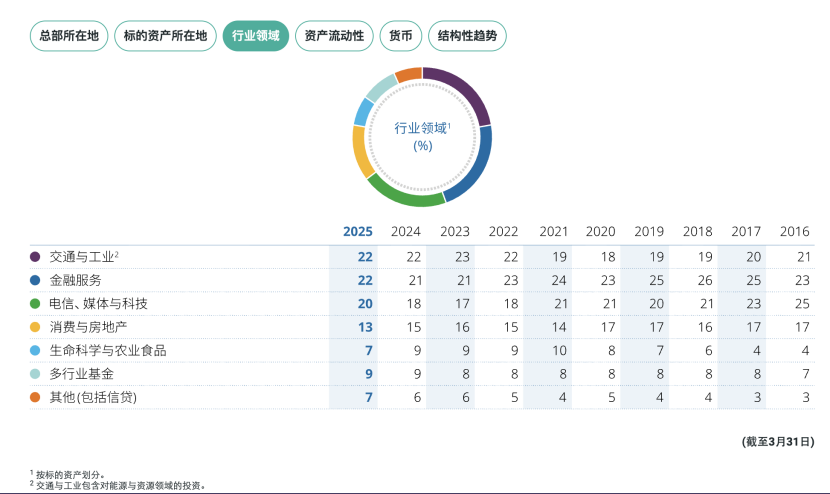The height and width of the screenshot is (494, 830).
Task: Open the 资产流动性 tab
Action: pyautogui.click(x=333, y=36)
